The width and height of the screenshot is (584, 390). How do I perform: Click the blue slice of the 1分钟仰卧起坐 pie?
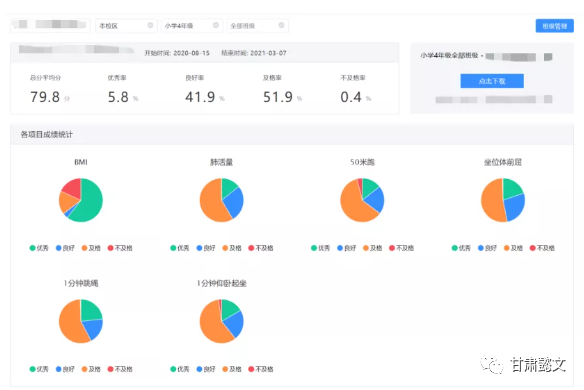pyautogui.click(x=235, y=323)
